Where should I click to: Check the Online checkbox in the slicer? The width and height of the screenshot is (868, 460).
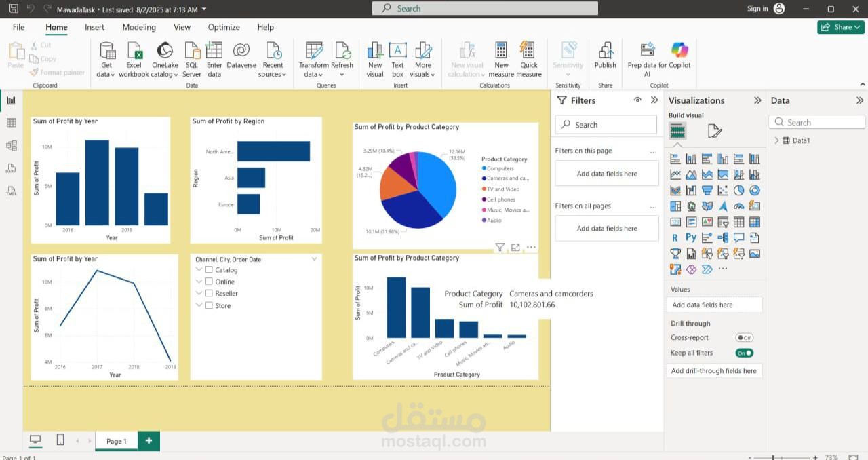pyautogui.click(x=208, y=281)
